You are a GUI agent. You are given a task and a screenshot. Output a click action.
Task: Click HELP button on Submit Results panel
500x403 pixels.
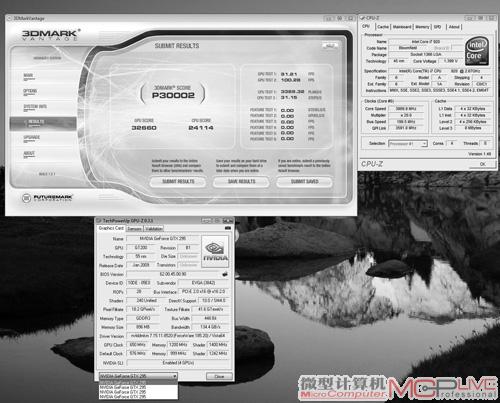(330, 46)
